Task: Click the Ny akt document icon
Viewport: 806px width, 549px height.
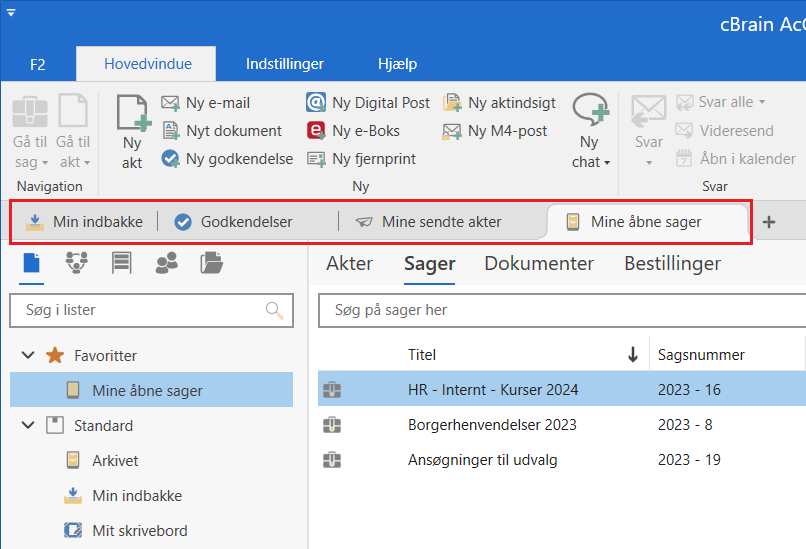Action: tap(133, 113)
